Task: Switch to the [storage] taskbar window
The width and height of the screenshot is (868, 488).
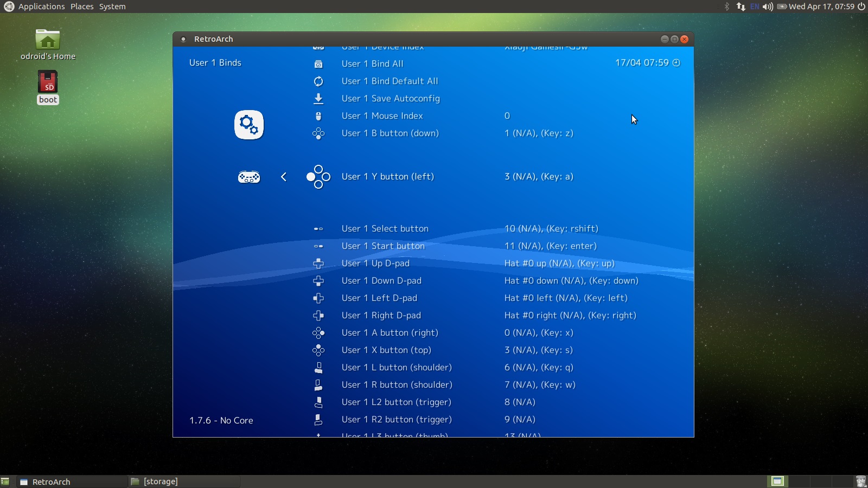Action: click(161, 481)
